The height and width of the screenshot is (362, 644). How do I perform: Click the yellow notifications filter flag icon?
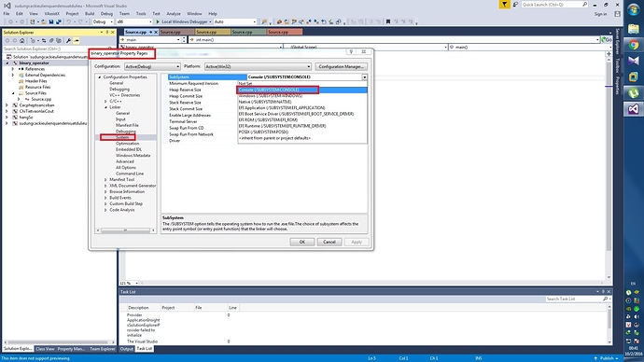[x=504, y=5]
